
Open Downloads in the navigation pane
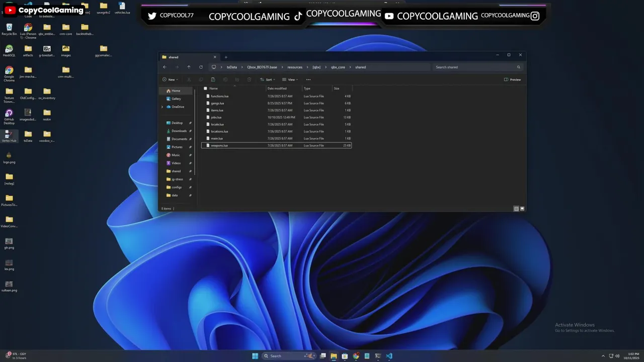tap(179, 131)
